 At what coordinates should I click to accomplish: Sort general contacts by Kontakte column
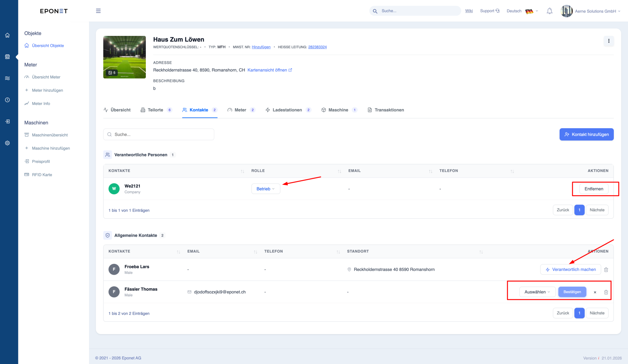click(x=179, y=252)
